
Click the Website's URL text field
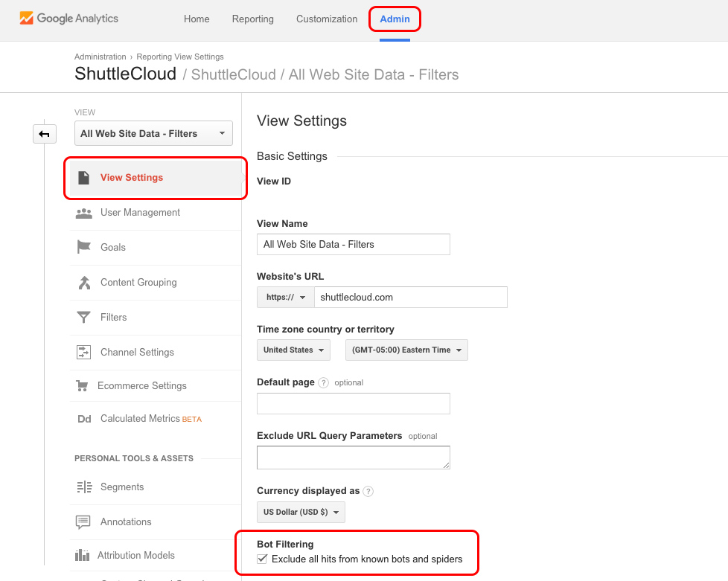click(x=411, y=298)
